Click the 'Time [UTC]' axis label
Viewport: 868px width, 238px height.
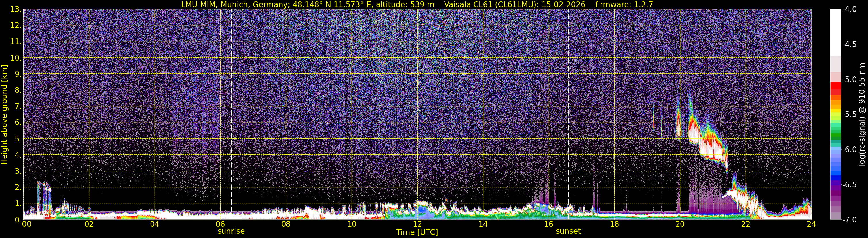coord(417,232)
